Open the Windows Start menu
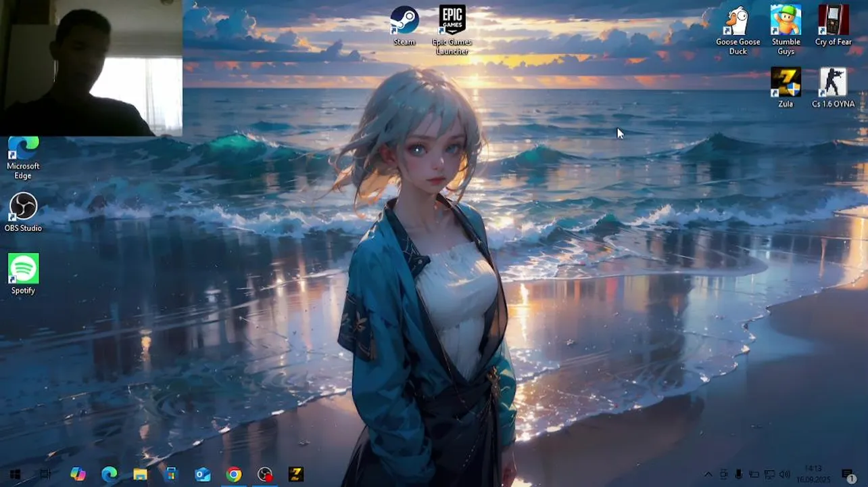868x487 pixels. pos(15,475)
